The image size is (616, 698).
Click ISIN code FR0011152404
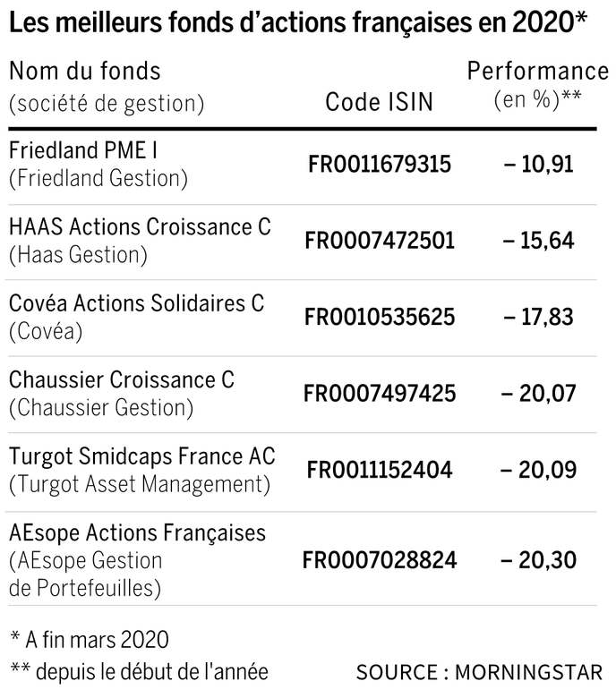coord(380,470)
